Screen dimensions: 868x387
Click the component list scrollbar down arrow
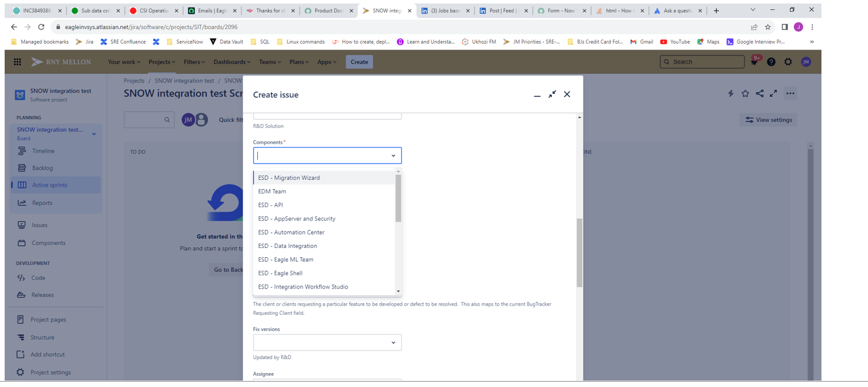(399, 291)
